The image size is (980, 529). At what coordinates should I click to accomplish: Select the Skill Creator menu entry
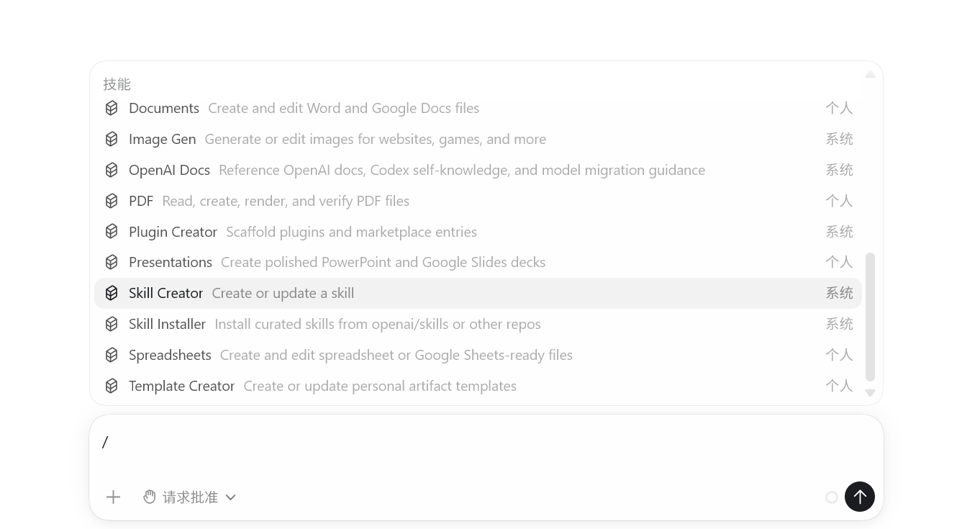click(478, 293)
